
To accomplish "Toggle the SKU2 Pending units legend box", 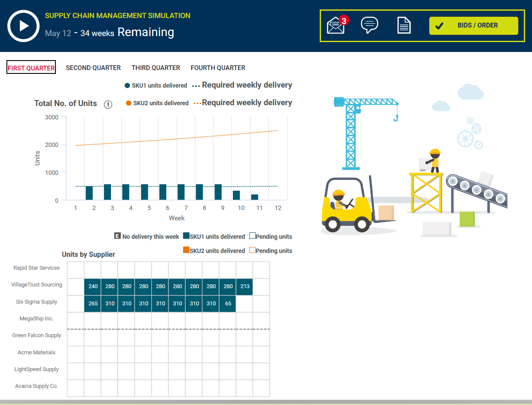I will [252, 250].
